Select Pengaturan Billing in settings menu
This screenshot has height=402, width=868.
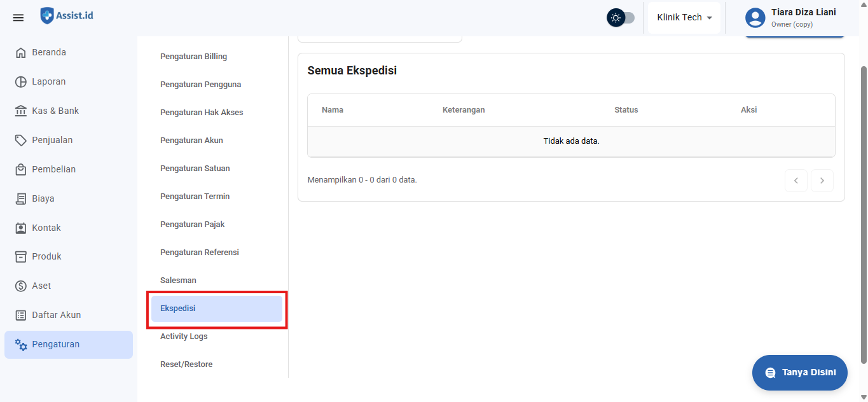[193, 57]
